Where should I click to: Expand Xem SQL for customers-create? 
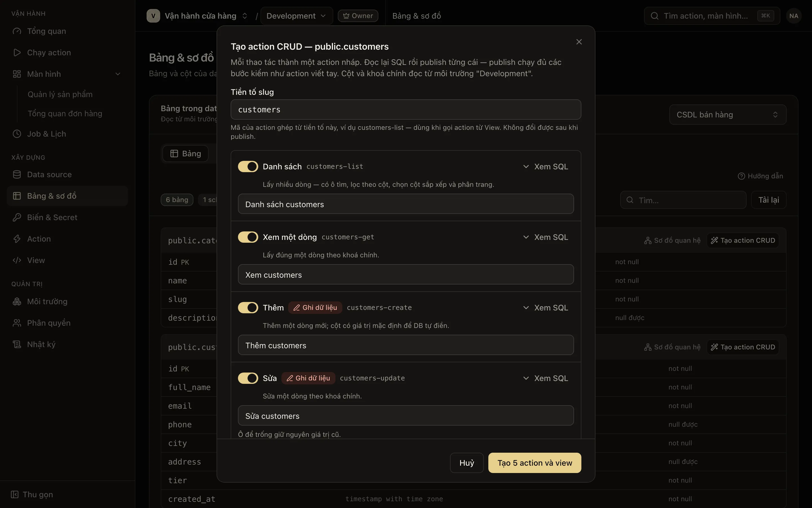pyautogui.click(x=545, y=308)
